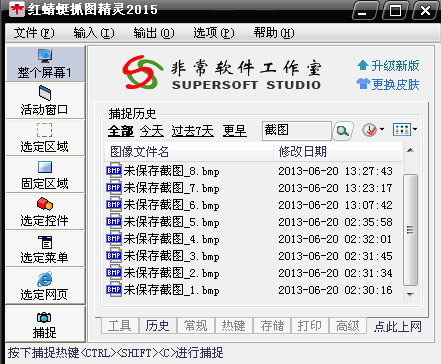
Task: Click the BMP icon of 未保存截图_4.bmp
Action: pos(114,238)
